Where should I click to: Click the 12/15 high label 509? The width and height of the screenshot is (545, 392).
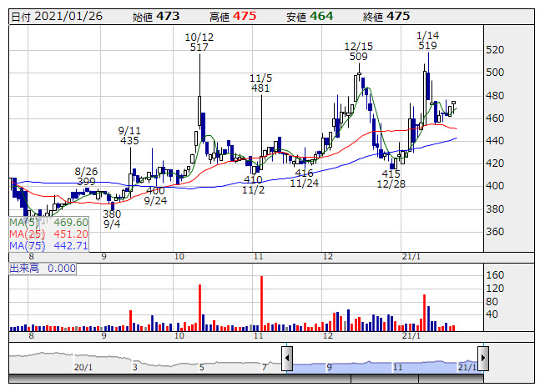tap(359, 57)
